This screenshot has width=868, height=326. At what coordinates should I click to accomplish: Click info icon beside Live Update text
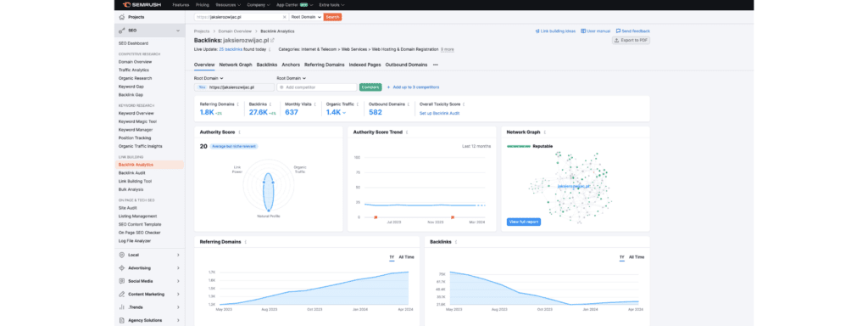[x=270, y=49]
